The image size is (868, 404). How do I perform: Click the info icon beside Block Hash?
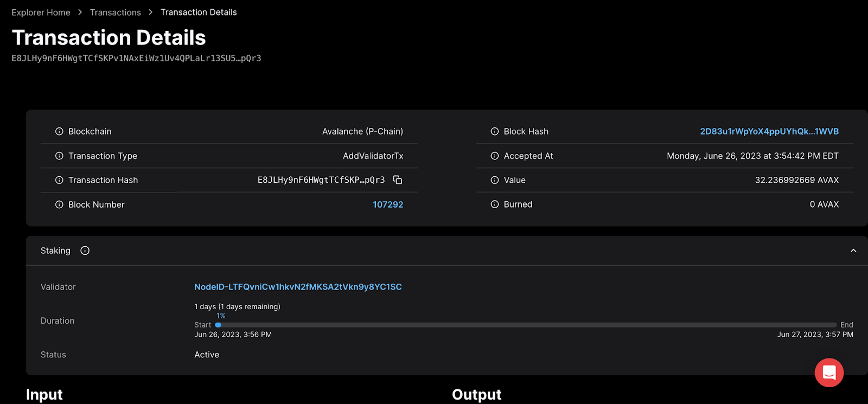(x=495, y=131)
